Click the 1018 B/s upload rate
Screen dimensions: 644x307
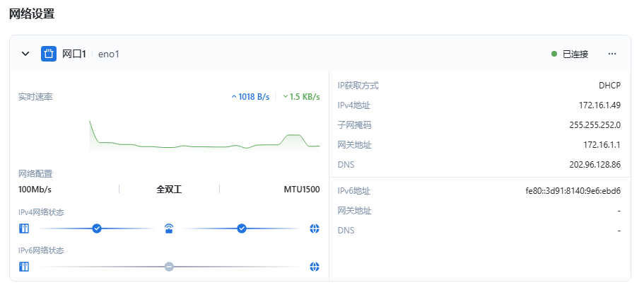click(x=254, y=97)
